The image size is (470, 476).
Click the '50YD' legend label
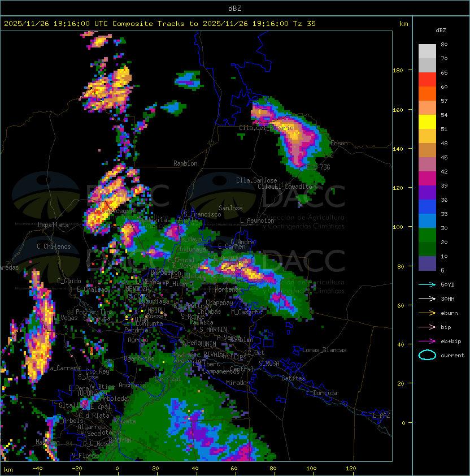(x=447, y=284)
